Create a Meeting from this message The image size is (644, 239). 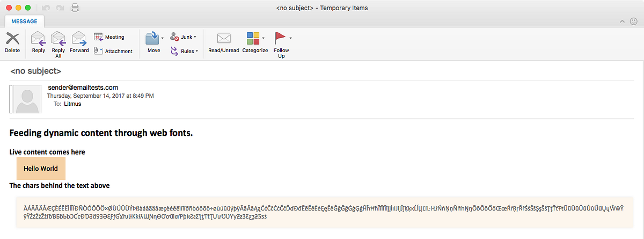click(x=109, y=37)
